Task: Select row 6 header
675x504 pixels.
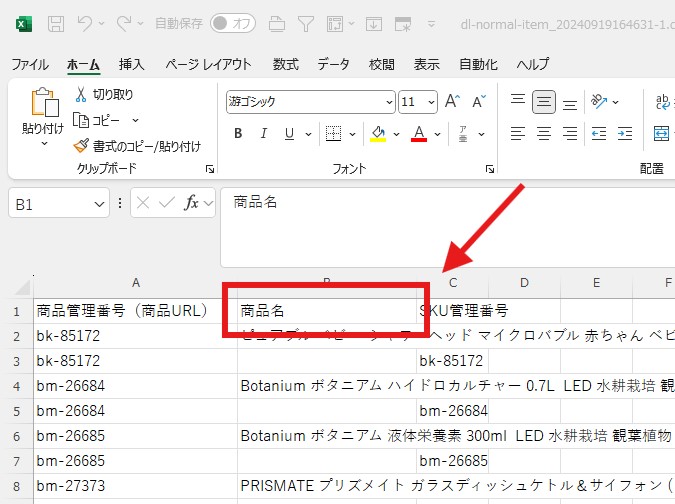Action: pyautogui.click(x=16, y=436)
